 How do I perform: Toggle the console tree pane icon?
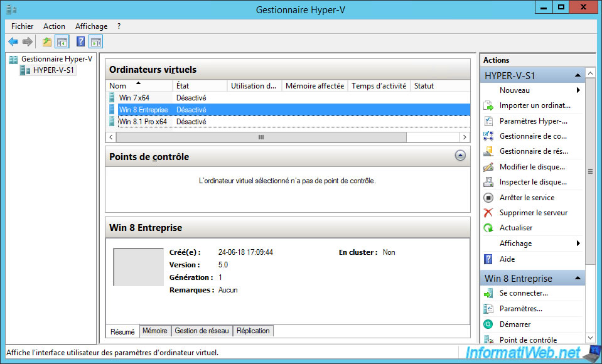(x=62, y=41)
